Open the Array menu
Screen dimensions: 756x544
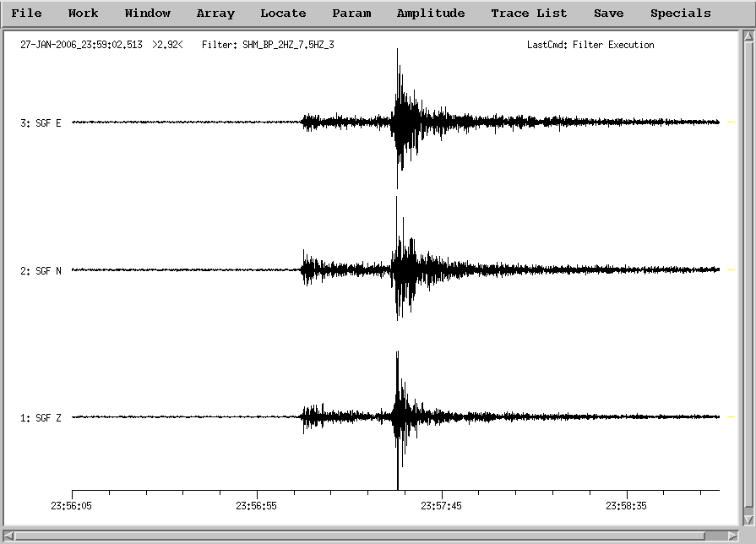point(215,13)
